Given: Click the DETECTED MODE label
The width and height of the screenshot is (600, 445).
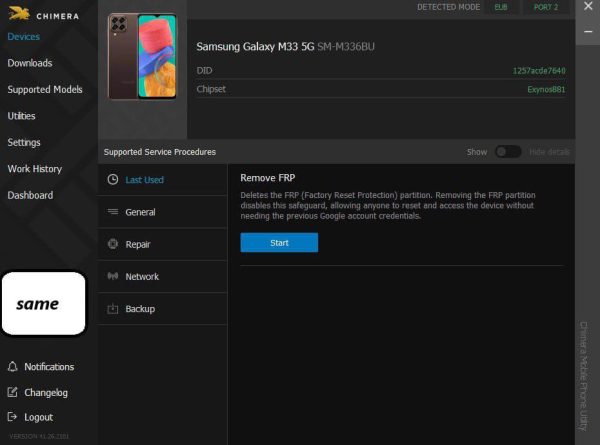Looking at the screenshot, I should click(x=448, y=7).
